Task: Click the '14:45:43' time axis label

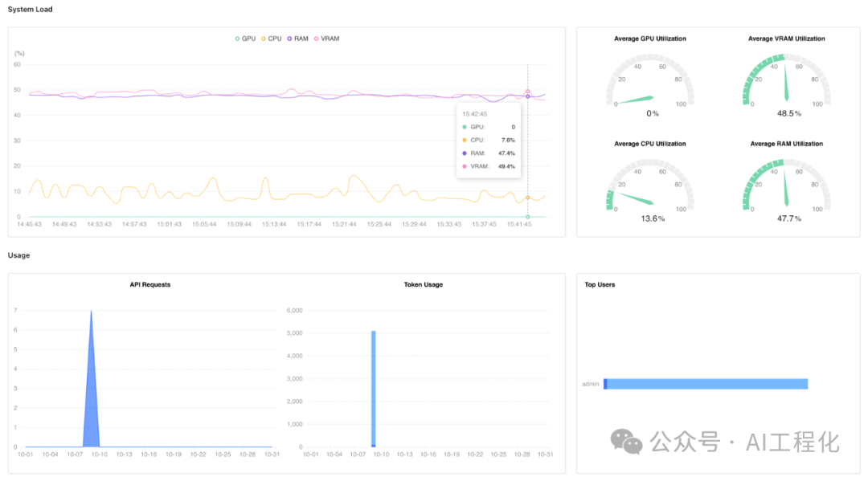Action: click(x=30, y=224)
